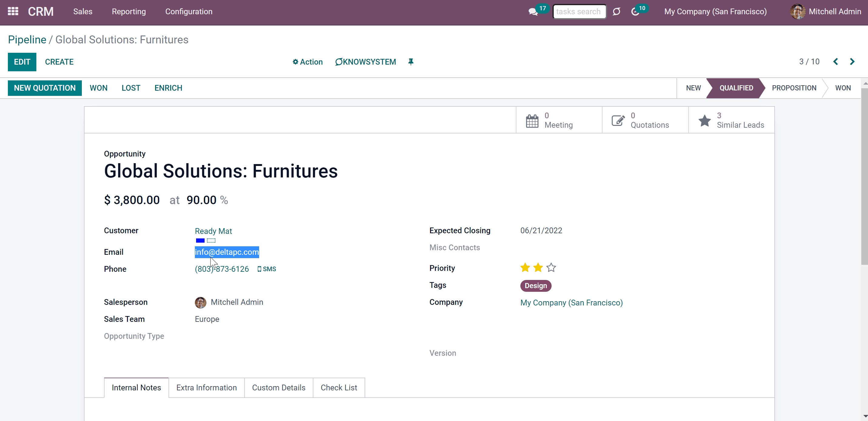Open the 3 Similar Leads stat button
The height and width of the screenshot is (421, 868).
point(732,120)
